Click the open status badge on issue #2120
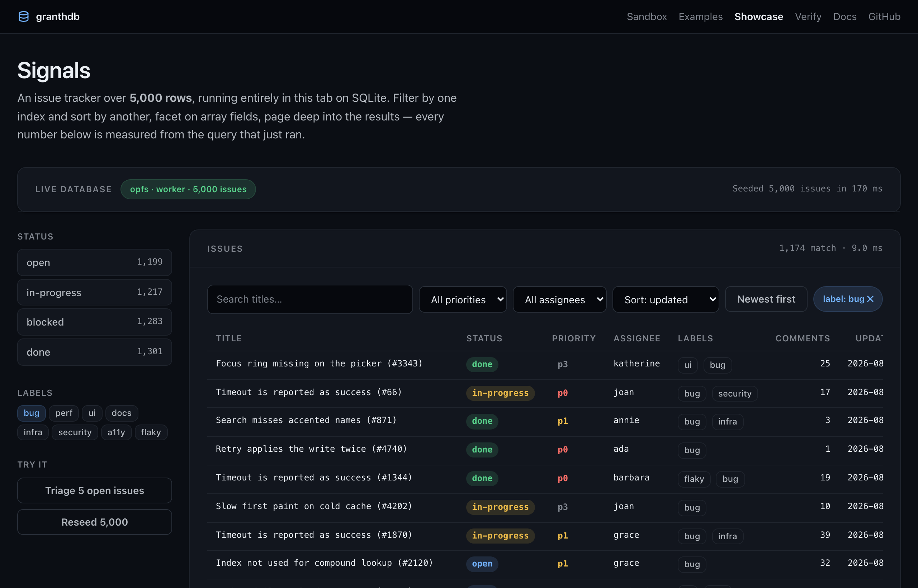 click(482, 564)
